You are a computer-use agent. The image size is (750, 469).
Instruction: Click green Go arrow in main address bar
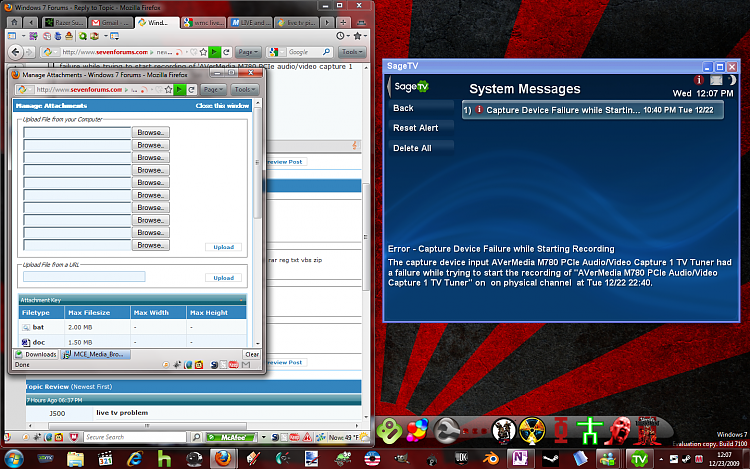(x=214, y=52)
